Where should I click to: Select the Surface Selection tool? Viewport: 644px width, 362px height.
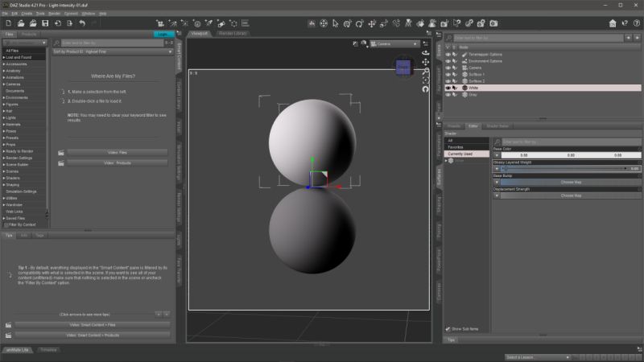pyautogui.click(x=420, y=23)
